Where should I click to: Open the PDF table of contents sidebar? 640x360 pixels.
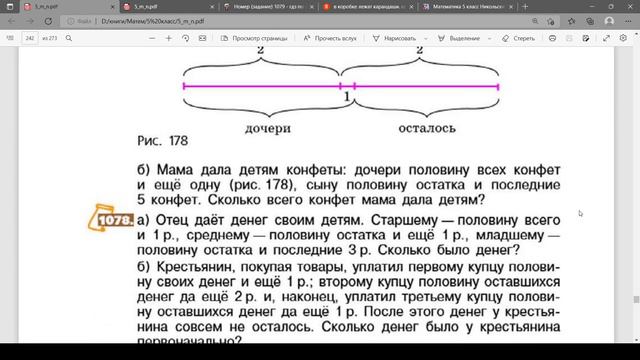(x=10, y=38)
